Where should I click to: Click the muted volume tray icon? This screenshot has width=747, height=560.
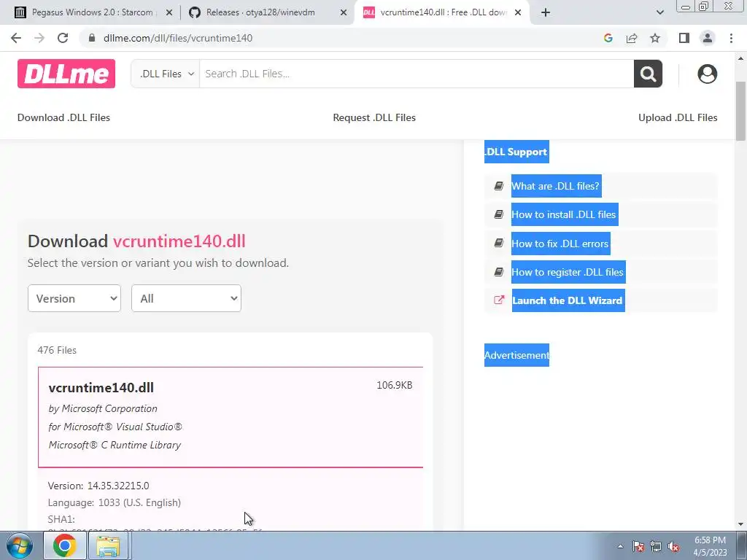click(673, 546)
